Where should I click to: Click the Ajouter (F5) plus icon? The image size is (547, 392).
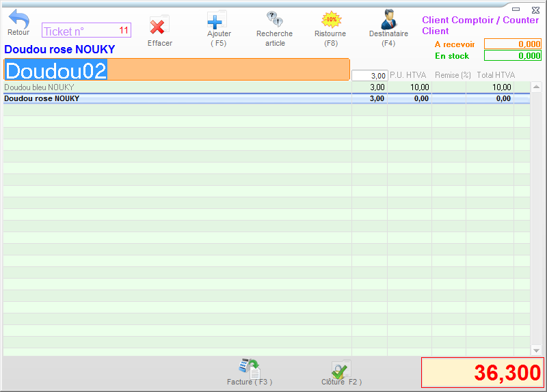(217, 20)
